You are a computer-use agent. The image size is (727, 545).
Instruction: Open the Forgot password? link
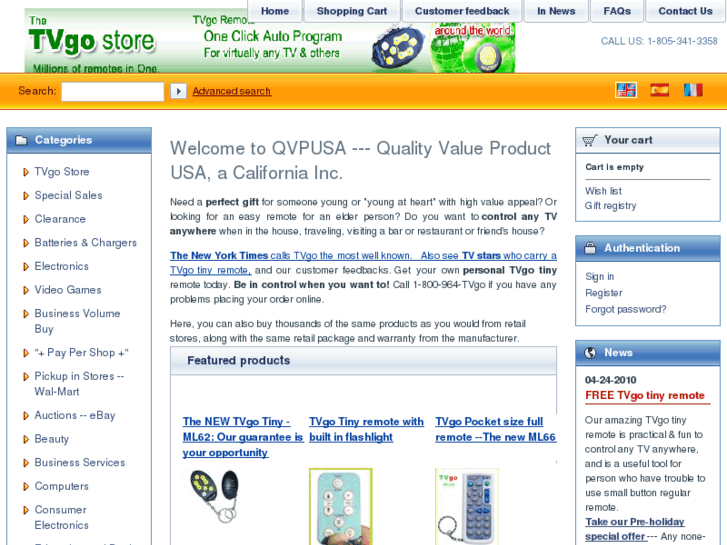[625, 309]
